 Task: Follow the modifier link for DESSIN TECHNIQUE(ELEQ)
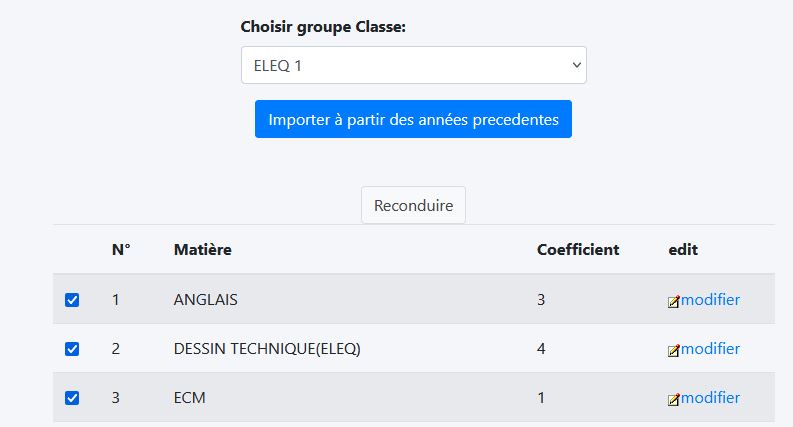710,348
